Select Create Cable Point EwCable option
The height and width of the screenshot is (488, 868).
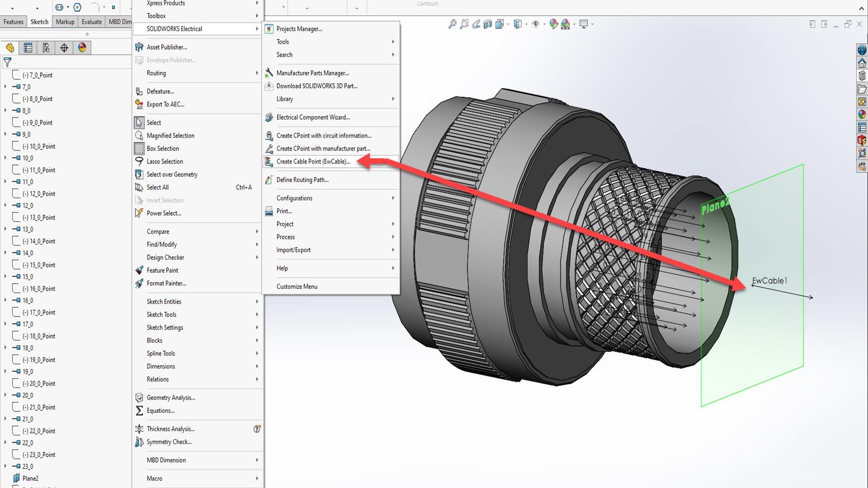314,161
